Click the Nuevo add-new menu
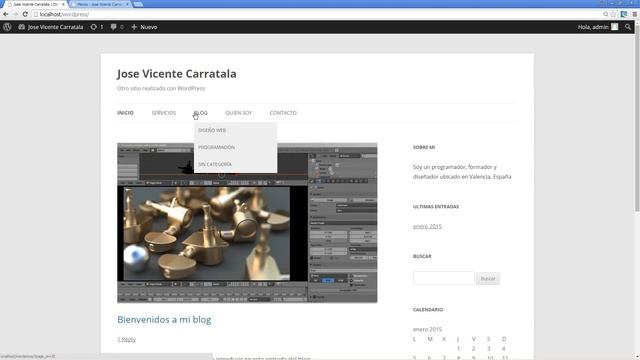Screen dimensions: 640x360 tap(144, 27)
